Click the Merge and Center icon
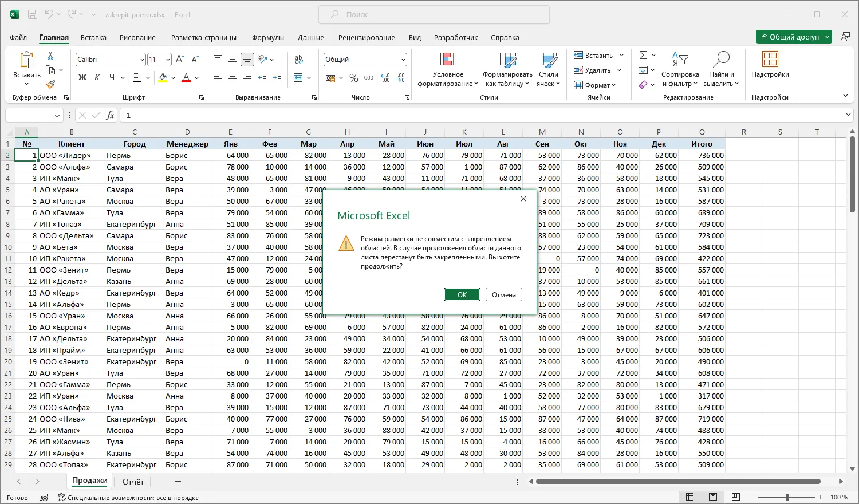Image resolution: width=859 pixels, height=504 pixels. click(x=298, y=78)
